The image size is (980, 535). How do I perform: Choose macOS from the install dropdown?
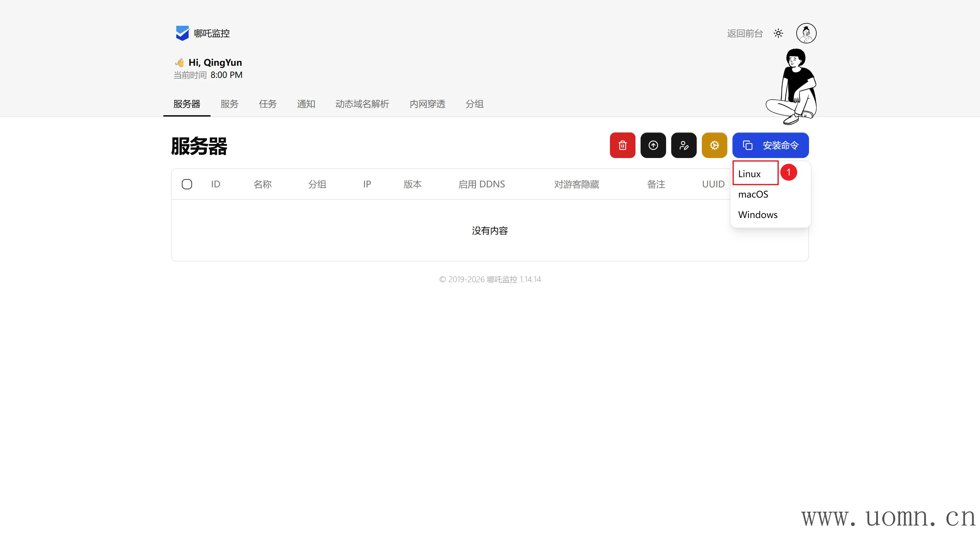click(x=753, y=194)
